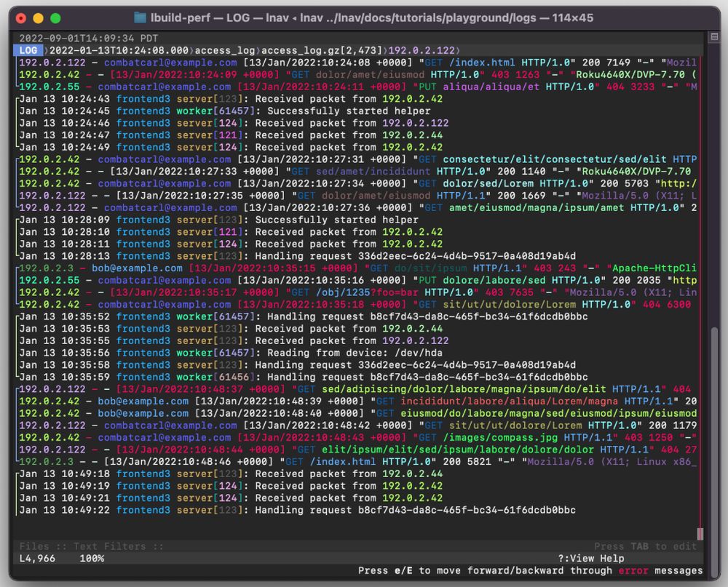Click the IP 192.0.2.122 on 10:35:55 line

(x=416, y=340)
